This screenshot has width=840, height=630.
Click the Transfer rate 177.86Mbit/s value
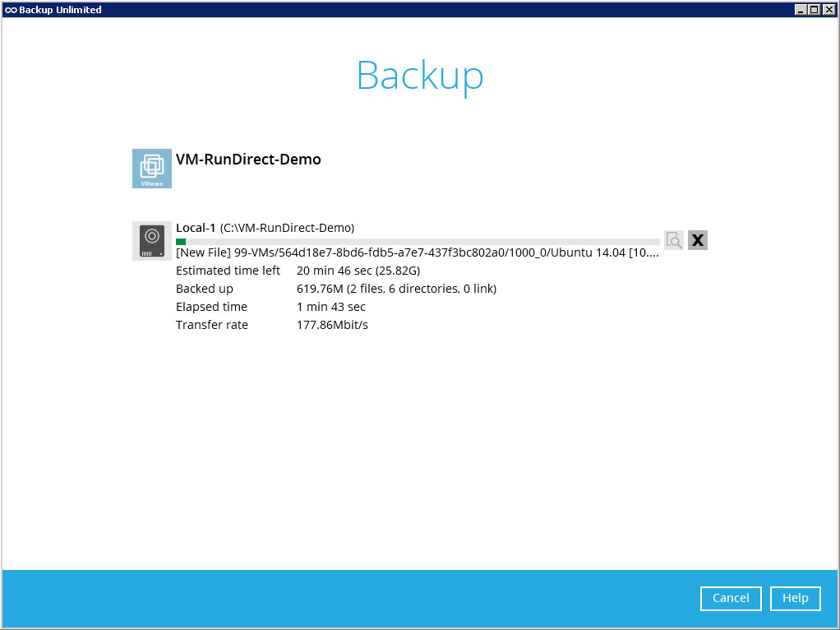pos(332,325)
